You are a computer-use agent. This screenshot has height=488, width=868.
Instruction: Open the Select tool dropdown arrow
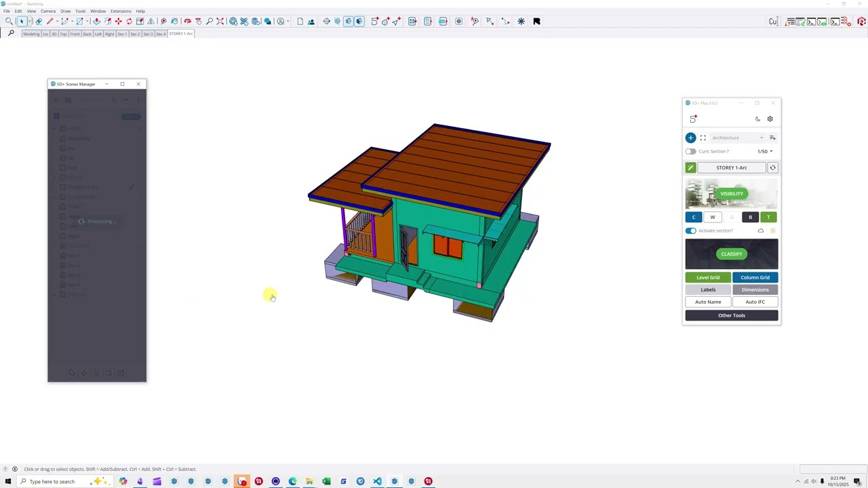pos(30,21)
